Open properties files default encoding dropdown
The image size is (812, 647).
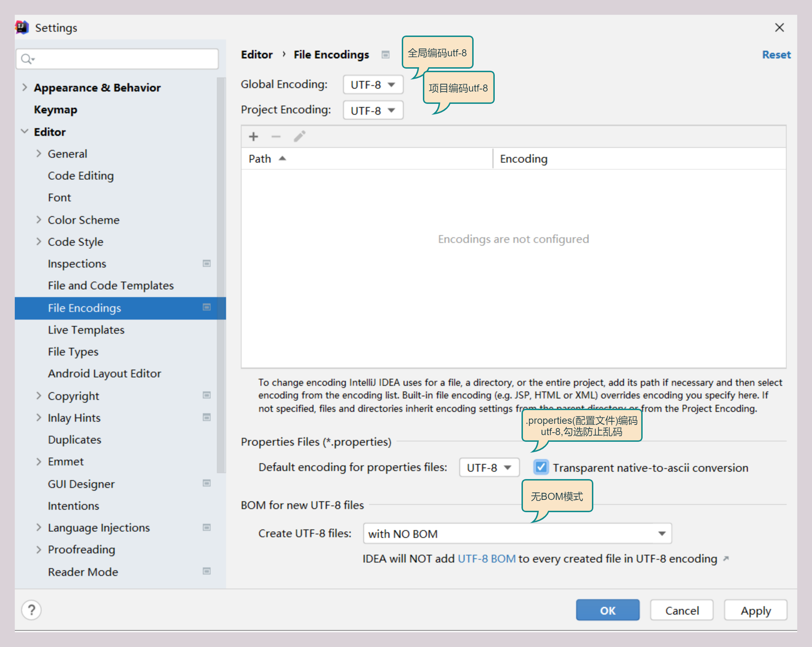click(x=489, y=467)
